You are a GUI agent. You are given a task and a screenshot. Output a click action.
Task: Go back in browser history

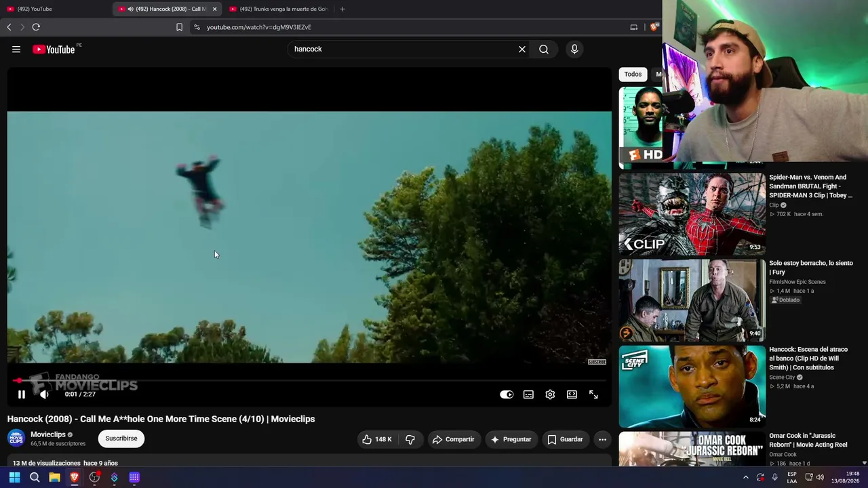[9, 27]
